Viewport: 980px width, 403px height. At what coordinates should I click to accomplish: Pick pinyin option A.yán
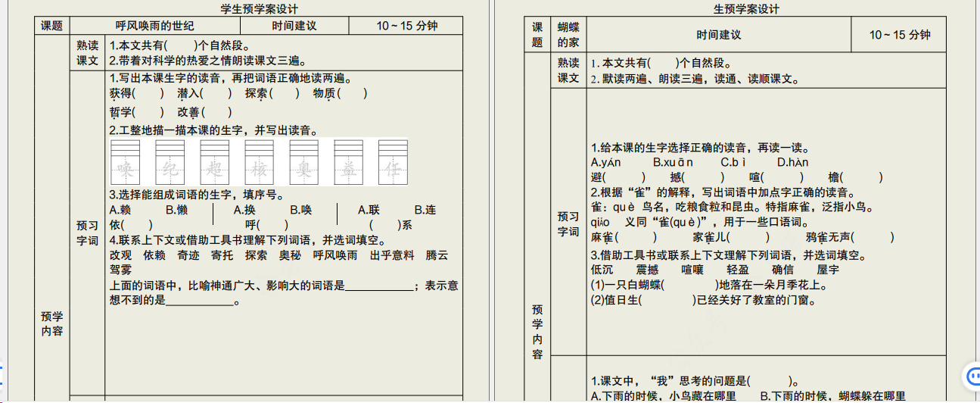pos(605,162)
